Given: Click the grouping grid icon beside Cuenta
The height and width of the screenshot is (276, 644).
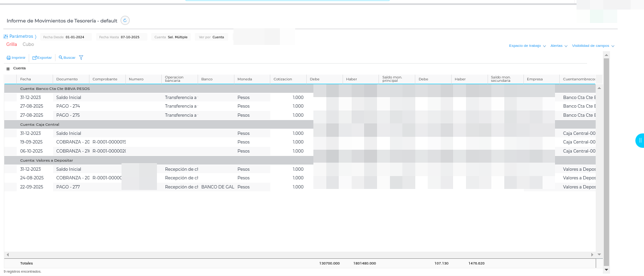Looking at the screenshot, I should click(8, 69).
